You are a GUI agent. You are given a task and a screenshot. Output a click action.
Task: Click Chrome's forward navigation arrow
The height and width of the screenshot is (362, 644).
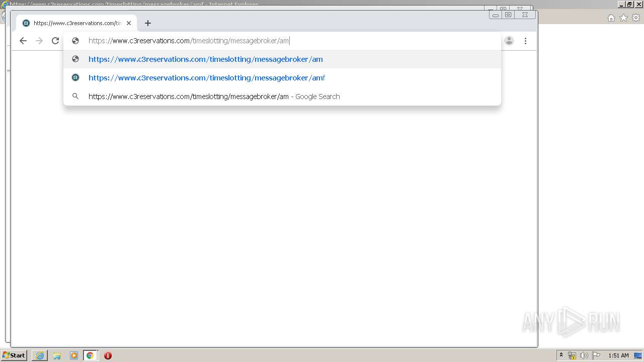tap(39, 41)
